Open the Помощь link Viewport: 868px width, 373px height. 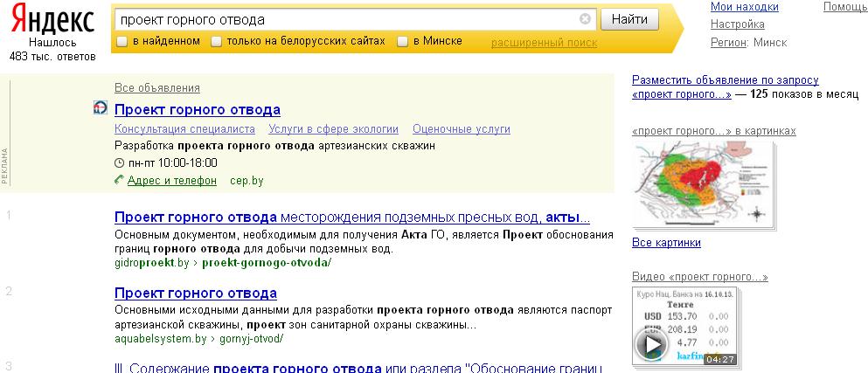coord(845,7)
